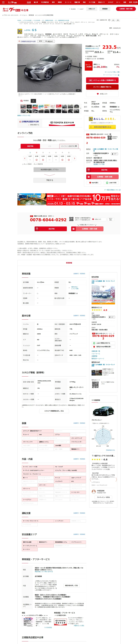
Task: Click the header 在庫確認・見積り依頼 button
Action: click(126, 9)
